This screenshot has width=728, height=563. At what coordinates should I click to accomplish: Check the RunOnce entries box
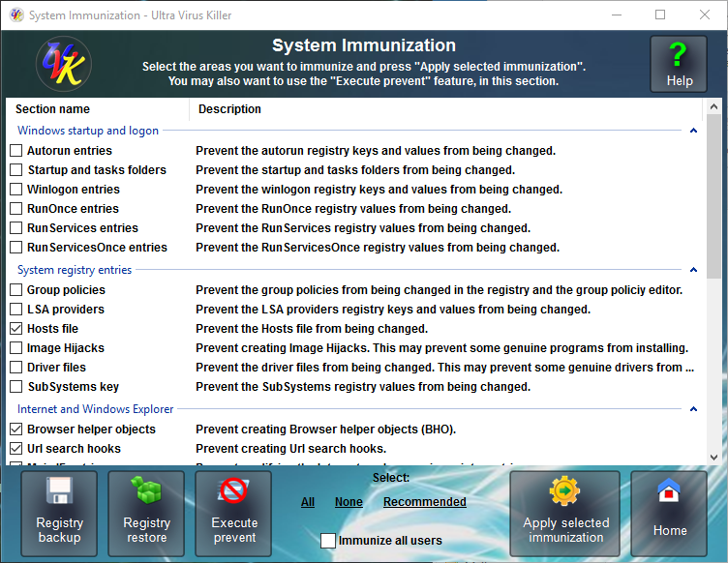coord(16,209)
